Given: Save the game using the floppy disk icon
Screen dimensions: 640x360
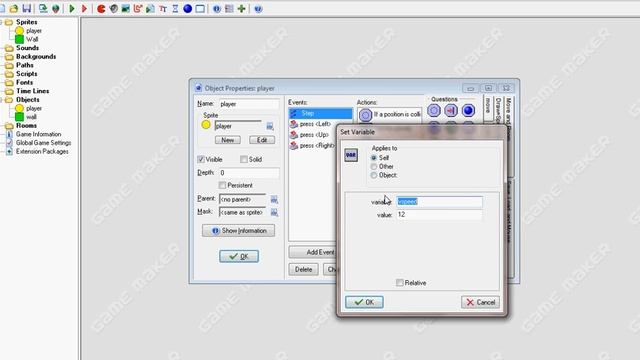Looking at the screenshot, I should coord(27,9).
